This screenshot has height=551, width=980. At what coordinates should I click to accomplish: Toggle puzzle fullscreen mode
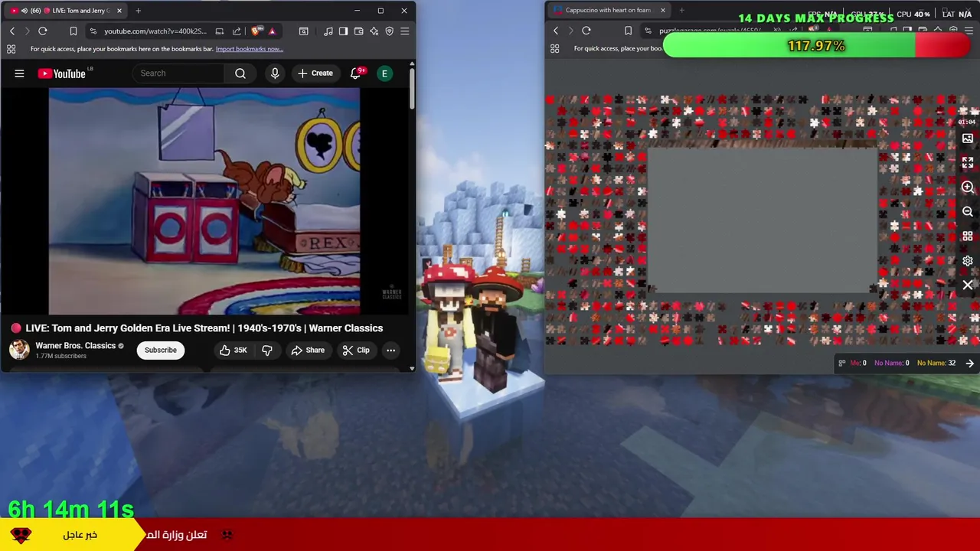968,163
